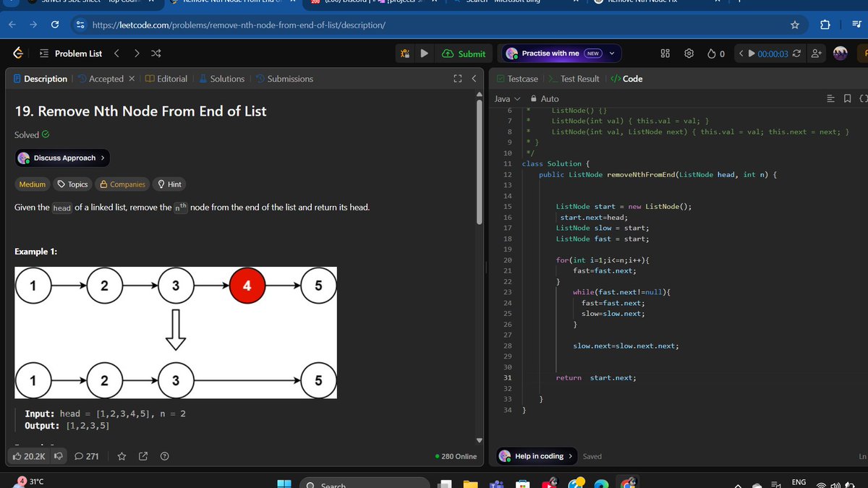
Task: Click the Medium difficulty tag
Action: coord(32,184)
